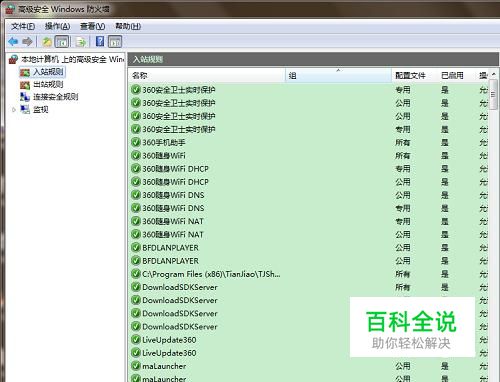This screenshot has height=382, width=500.
Task: Sort by the 配置文件 column header
Action: [415, 75]
